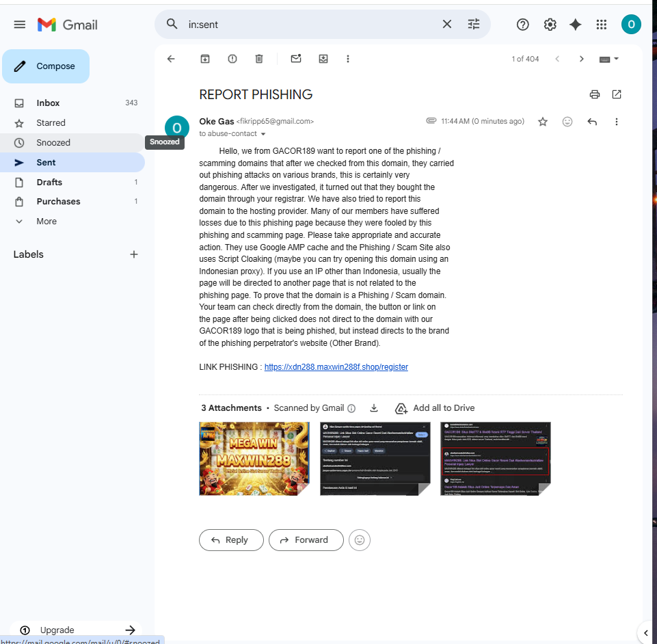Mark this email as unread
The image size is (657, 644).
tap(296, 59)
